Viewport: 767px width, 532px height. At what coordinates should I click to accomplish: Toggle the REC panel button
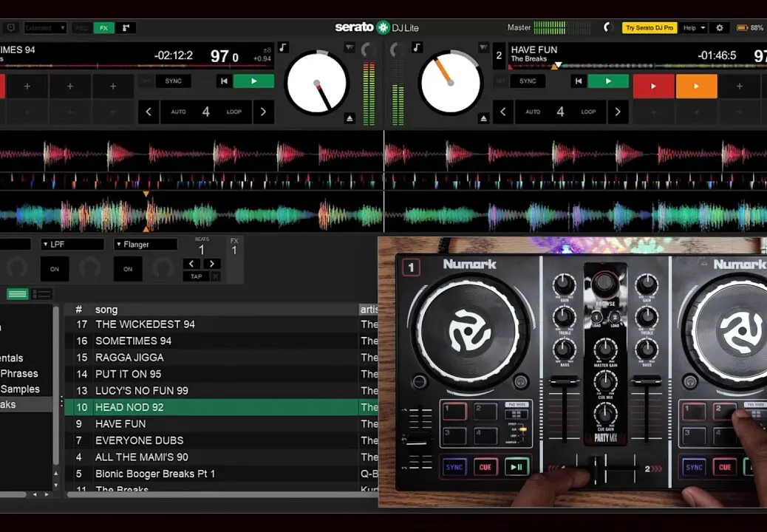tap(82, 28)
